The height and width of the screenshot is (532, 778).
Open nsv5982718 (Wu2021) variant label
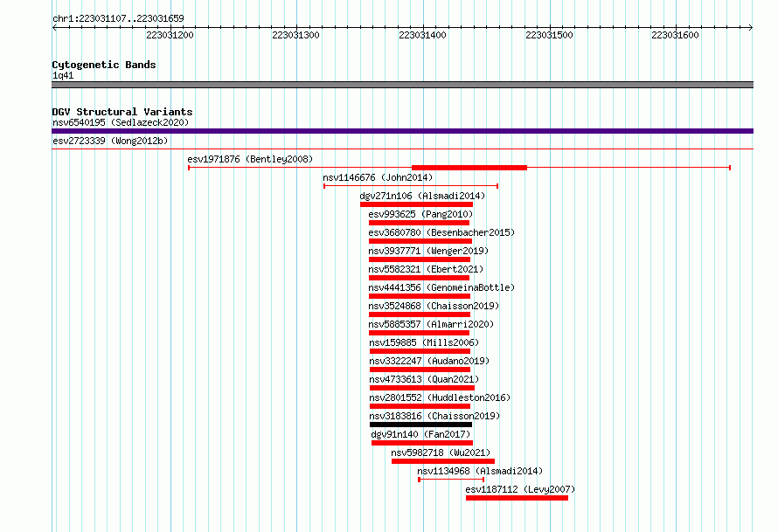441,453
